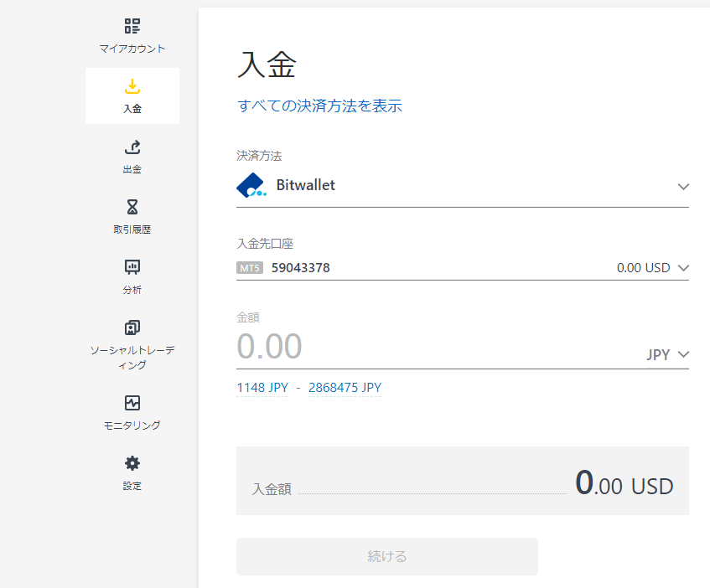Open the settings gear icon
710x588 pixels.
[x=132, y=463]
